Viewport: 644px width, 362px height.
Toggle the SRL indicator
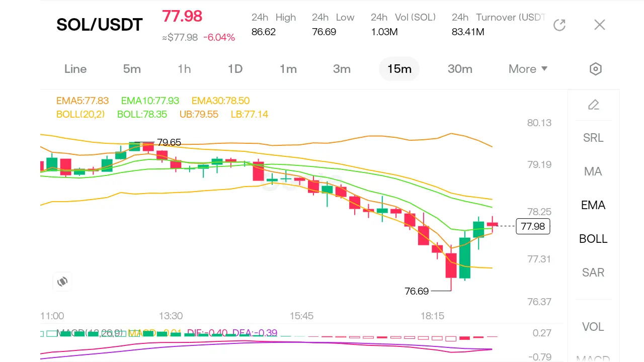click(x=593, y=138)
